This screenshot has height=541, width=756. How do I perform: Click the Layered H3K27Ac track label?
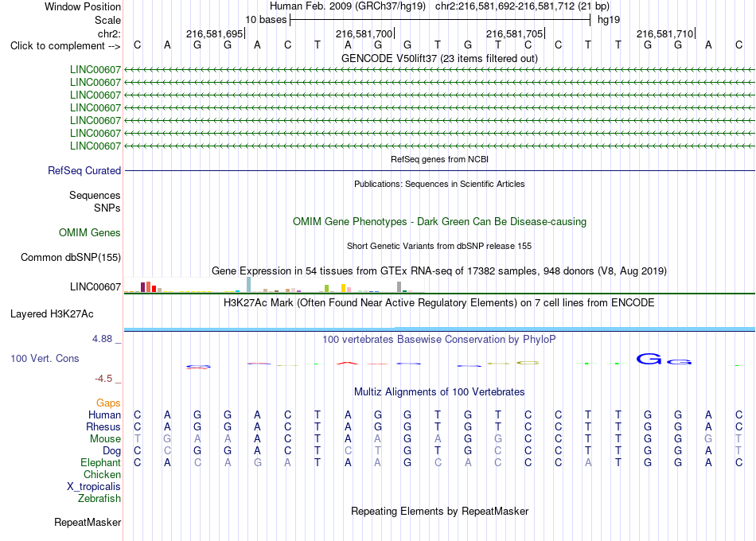coord(52,314)
